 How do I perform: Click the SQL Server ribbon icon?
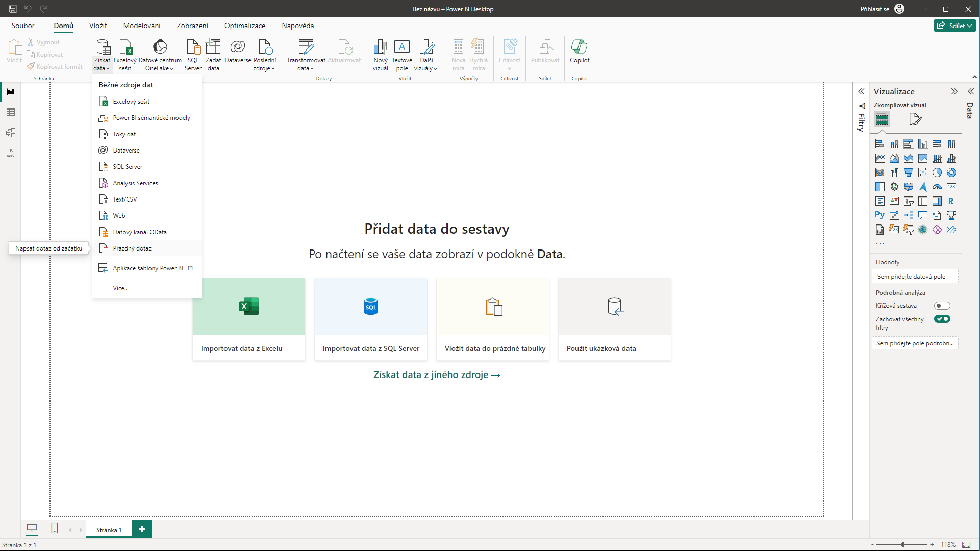[x=193, y=55]
